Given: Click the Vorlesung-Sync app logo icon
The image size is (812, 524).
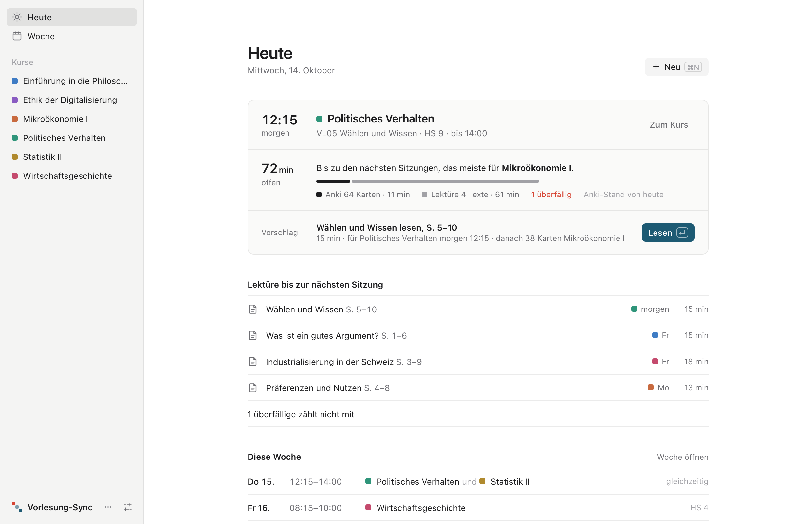Looking at the screenshot, I should (x=17, y=507).
